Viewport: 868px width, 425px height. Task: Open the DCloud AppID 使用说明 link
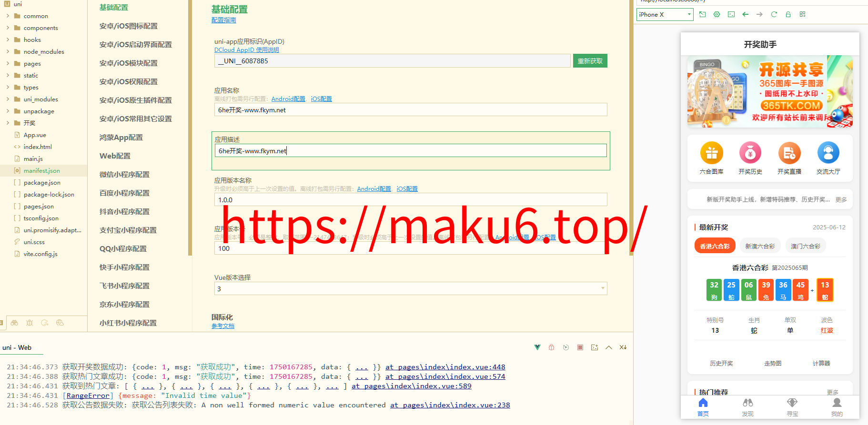point(247,49)
